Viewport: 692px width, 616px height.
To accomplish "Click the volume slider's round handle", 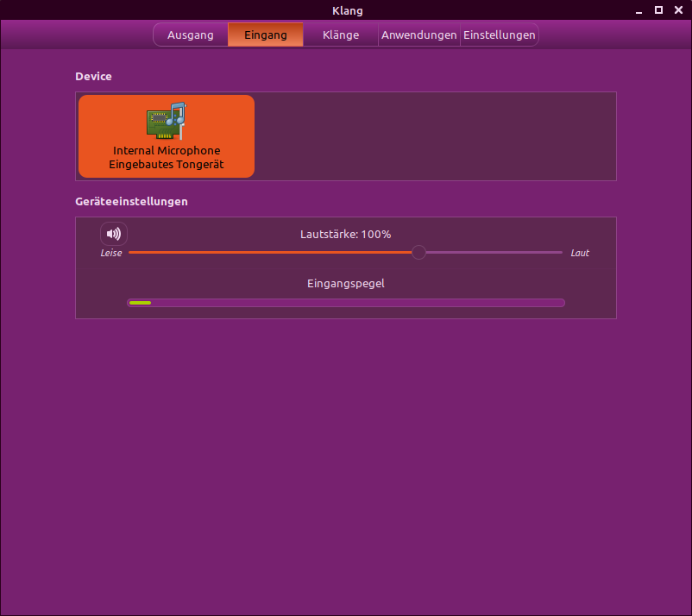I will click(x=418, y=253).
